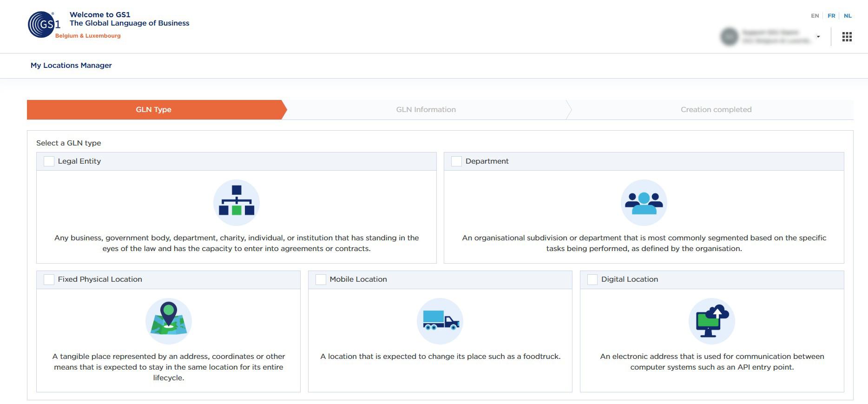Click the Digital Location cloud computer icon
This screenshot has width=868, height=404.
point(711,321)
